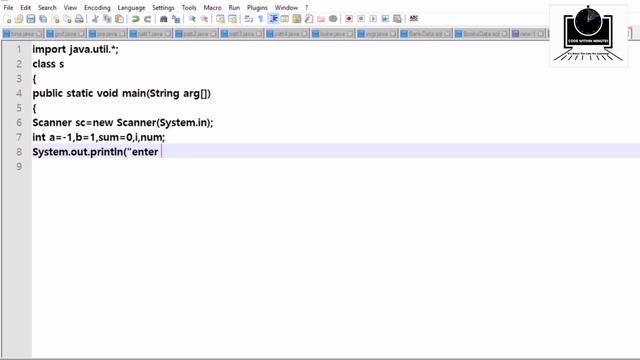Toggle the Monitoring eye icon

(x=333, y=19)
